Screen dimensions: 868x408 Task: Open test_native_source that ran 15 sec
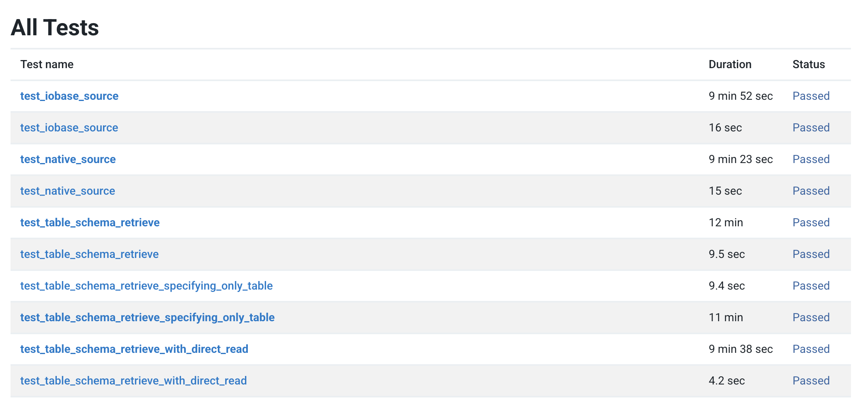[x=68, y=191]
